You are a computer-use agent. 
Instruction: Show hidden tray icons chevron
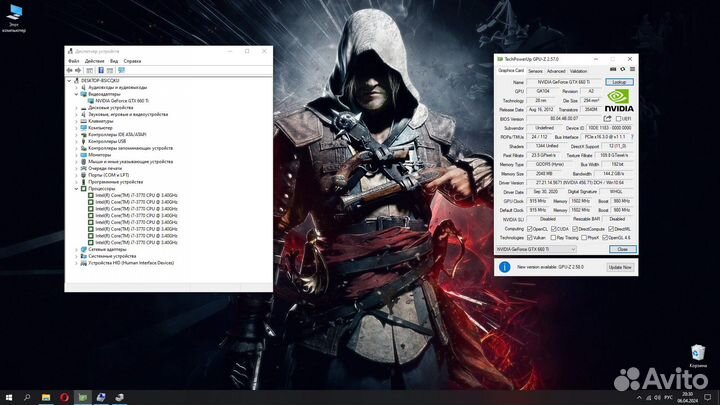[x=639, y=398]
